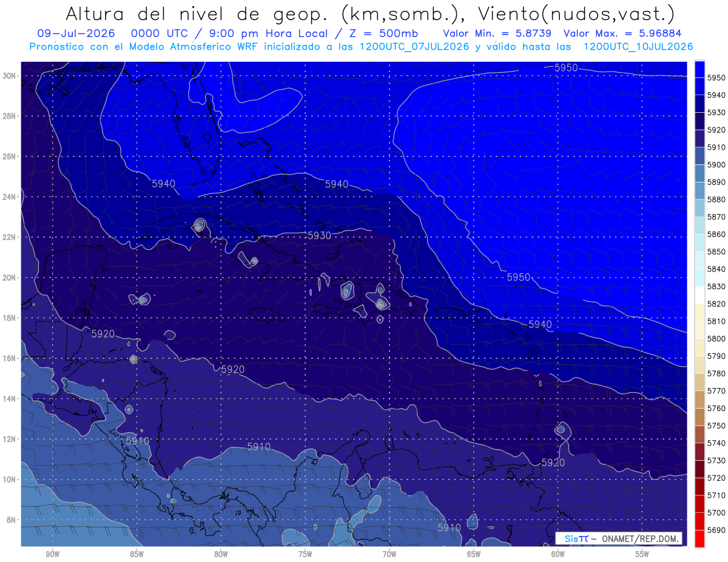Click the '22N' latitude axis label

coord(8,237)
